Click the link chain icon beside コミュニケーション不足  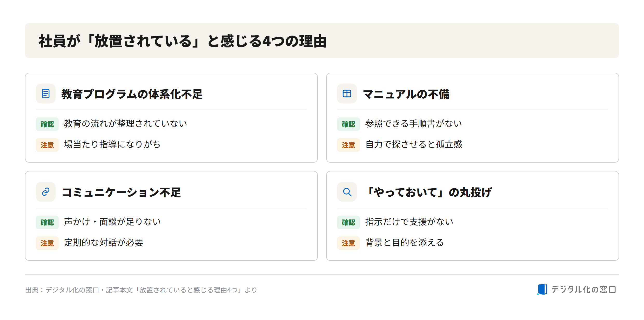[46, 192]
